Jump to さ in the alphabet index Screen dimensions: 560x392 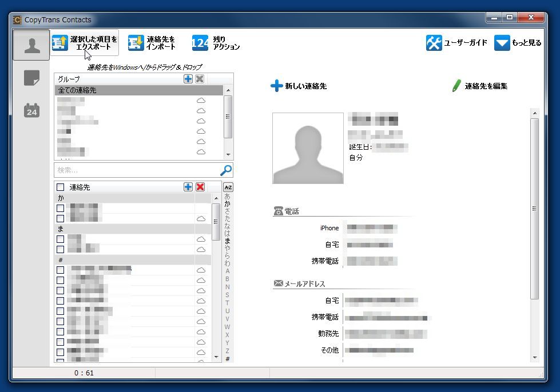(x=228, y=211)
